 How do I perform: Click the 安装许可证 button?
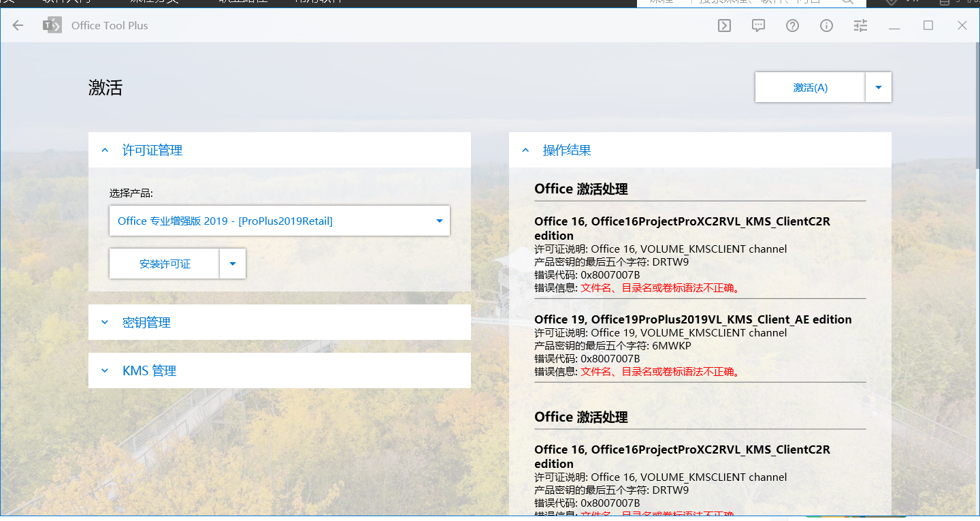[165, 264]
